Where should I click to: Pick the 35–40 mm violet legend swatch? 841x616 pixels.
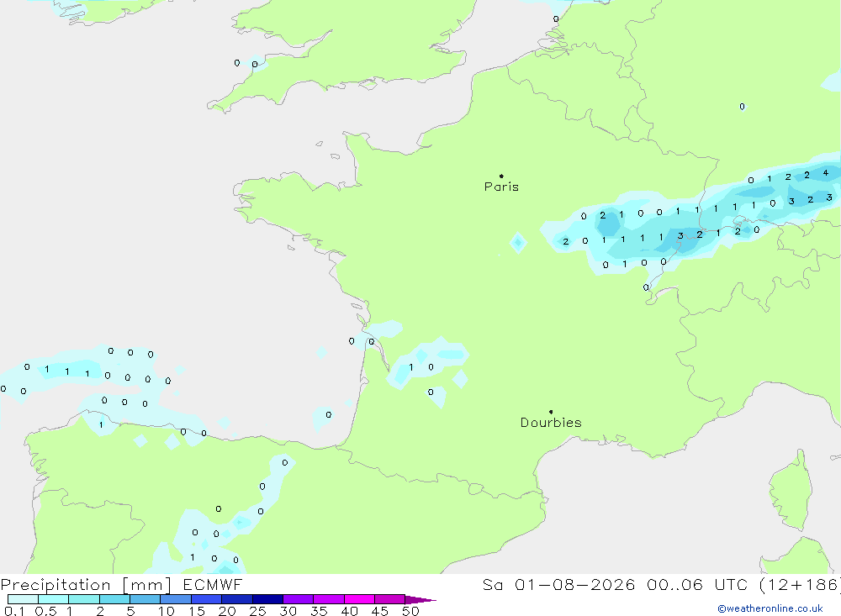pyautogui.click(x=329, y=599)
